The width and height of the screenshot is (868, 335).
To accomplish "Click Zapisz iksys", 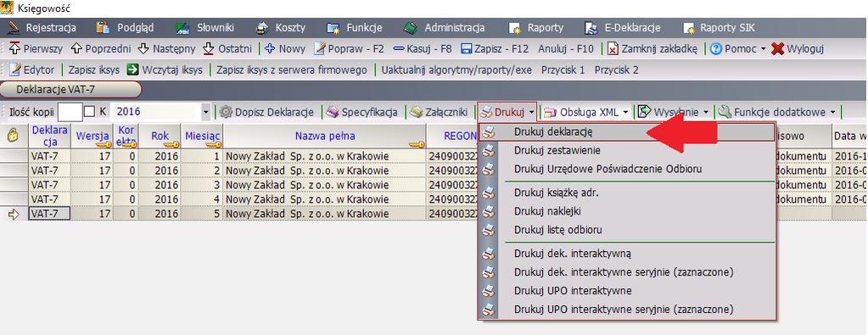I will pyautogui.click(x=93, y=70).
